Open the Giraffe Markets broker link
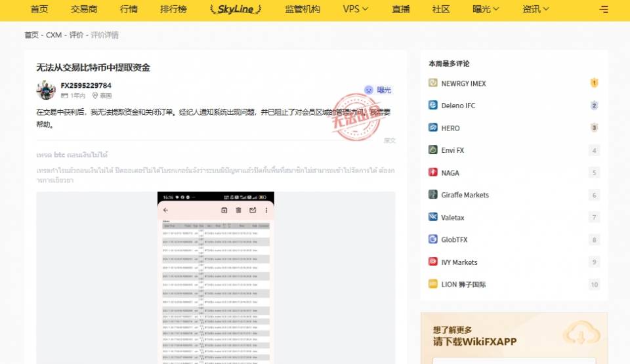Screen dimensions: 630x364 click(465, 195)
